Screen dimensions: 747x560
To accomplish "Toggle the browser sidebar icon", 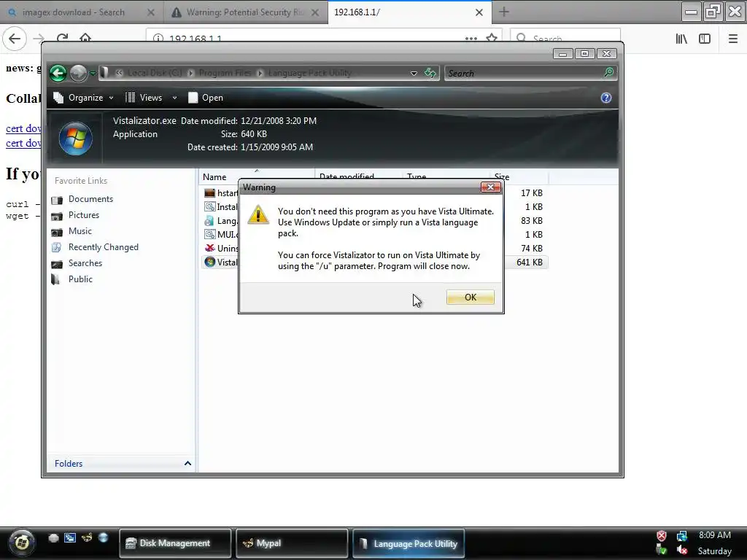I will point(705,39).
